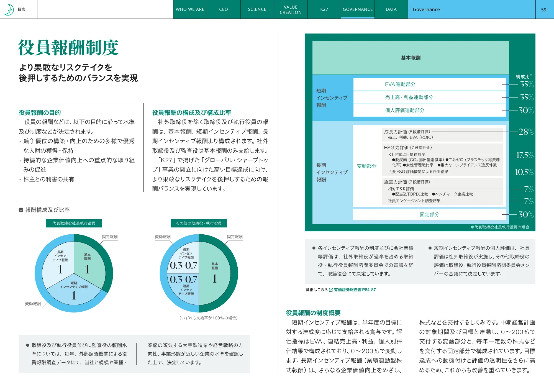
Task: Click the bullet icon beside 各インセンティブ報酬の制度 note
Action: (314, 248)
